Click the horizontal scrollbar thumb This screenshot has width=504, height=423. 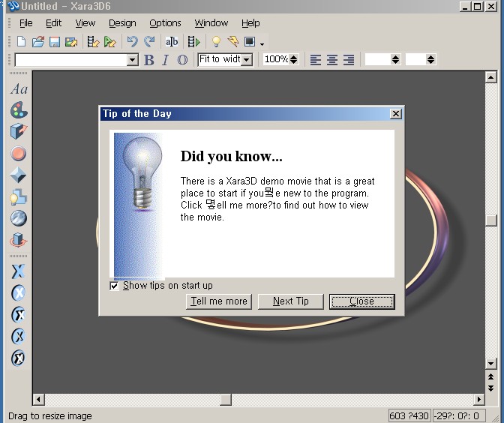click(x=225, y=400)
